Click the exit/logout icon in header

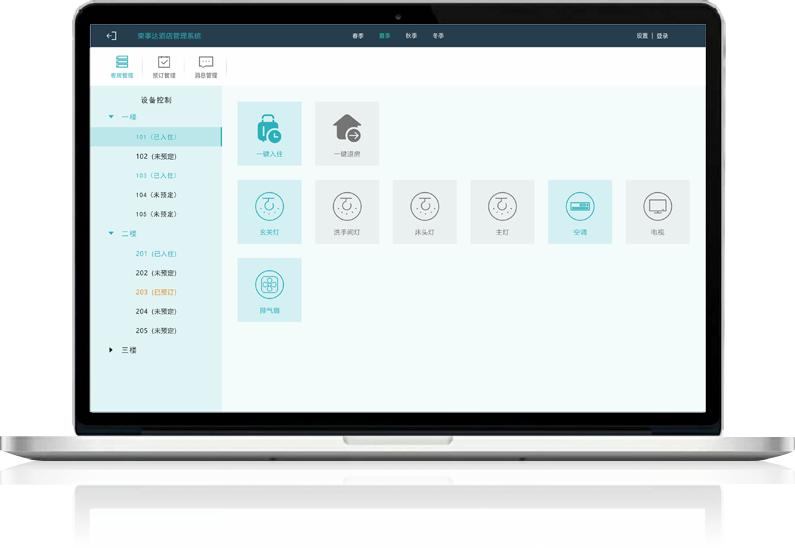point(111,36)
